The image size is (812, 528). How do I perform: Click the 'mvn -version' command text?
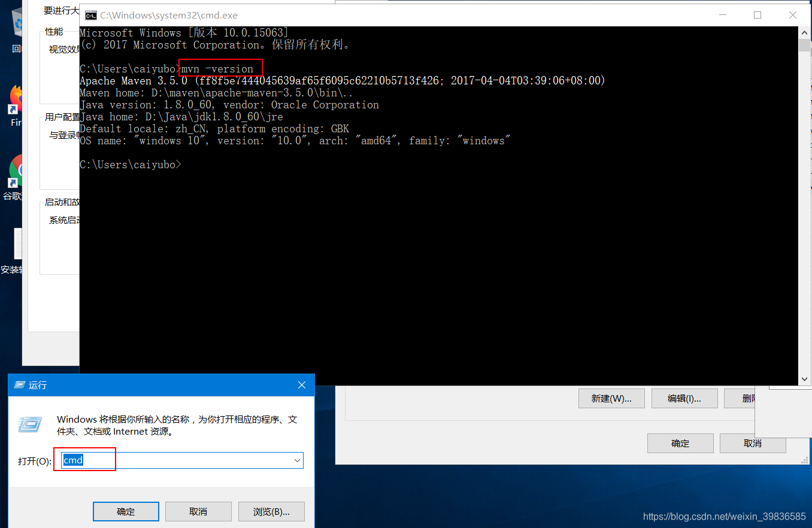tap(217, 69)
